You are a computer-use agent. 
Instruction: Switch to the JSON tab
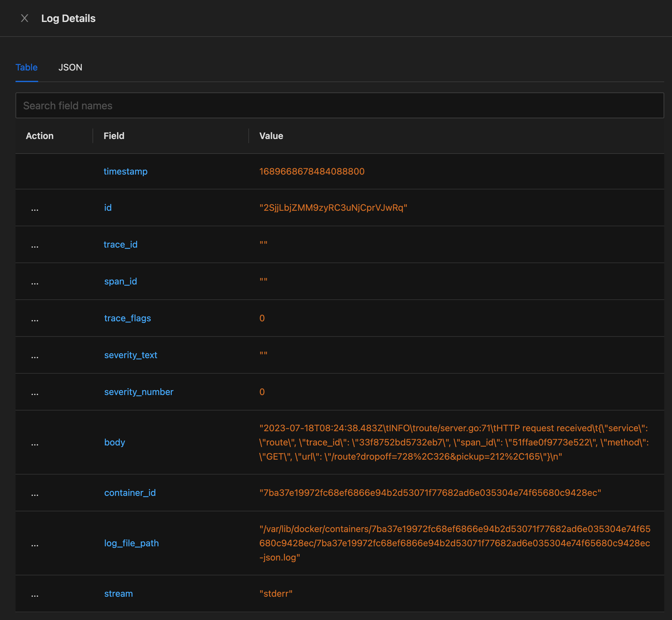point(70,68)
